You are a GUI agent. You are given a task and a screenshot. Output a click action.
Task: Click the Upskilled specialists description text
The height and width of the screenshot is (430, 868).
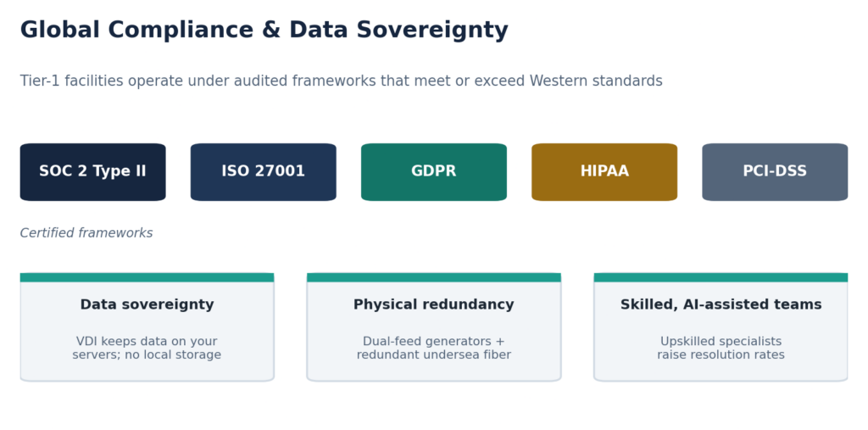721,348
